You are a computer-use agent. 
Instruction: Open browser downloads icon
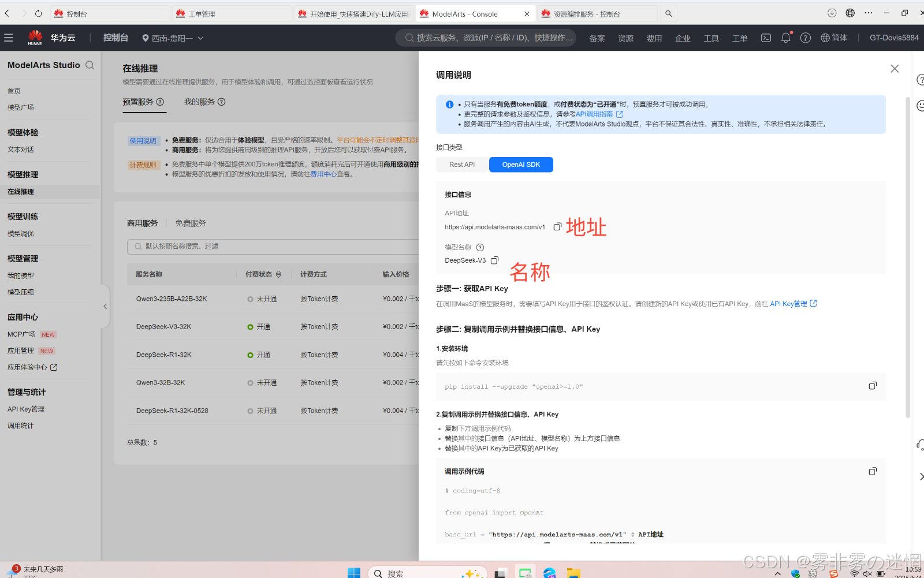[x=832, y=13]
